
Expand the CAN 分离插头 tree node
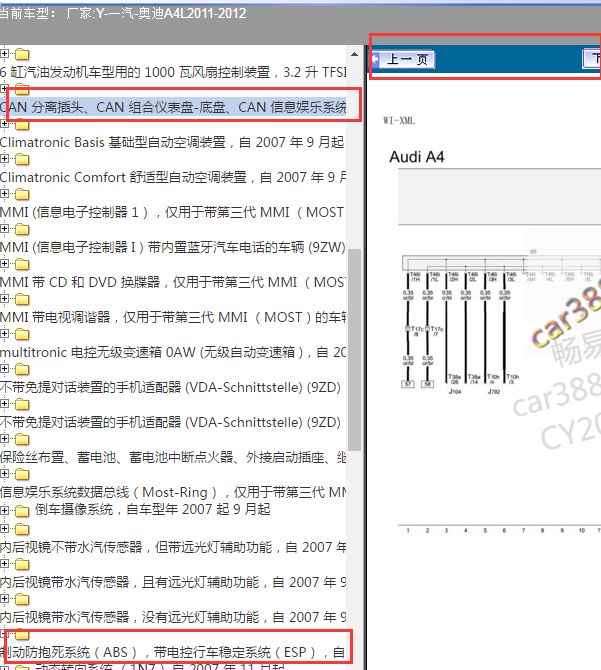point(4,89)
